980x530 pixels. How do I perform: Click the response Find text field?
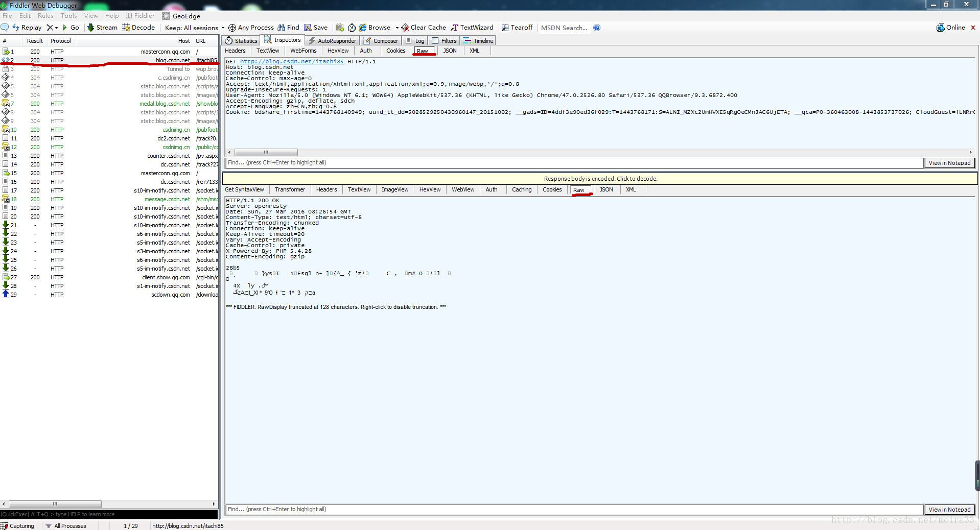coord(574,509)
